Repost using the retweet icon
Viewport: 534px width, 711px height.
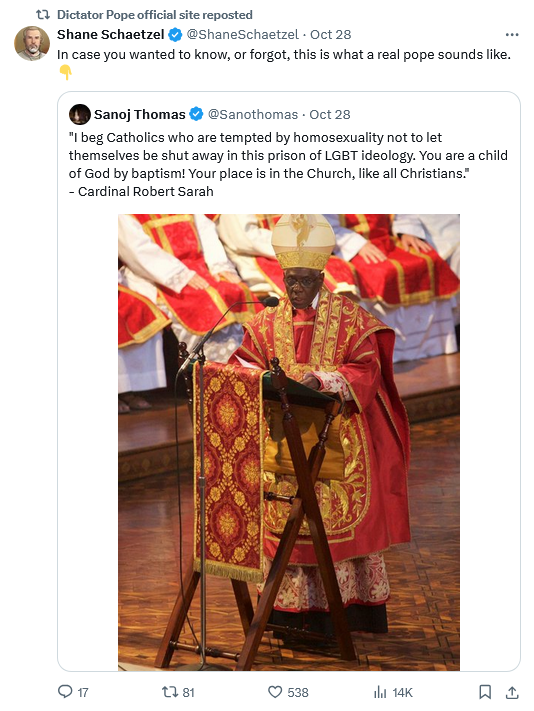[170, 692]
